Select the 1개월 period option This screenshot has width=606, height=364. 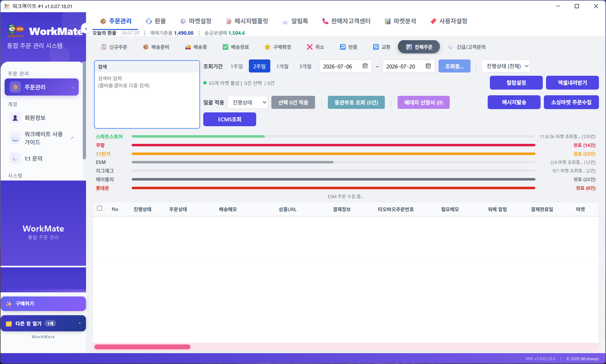(282, 66)
